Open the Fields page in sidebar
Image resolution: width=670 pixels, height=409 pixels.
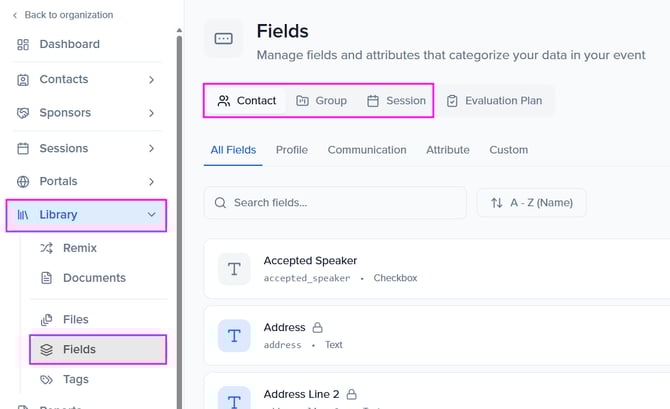79,350
